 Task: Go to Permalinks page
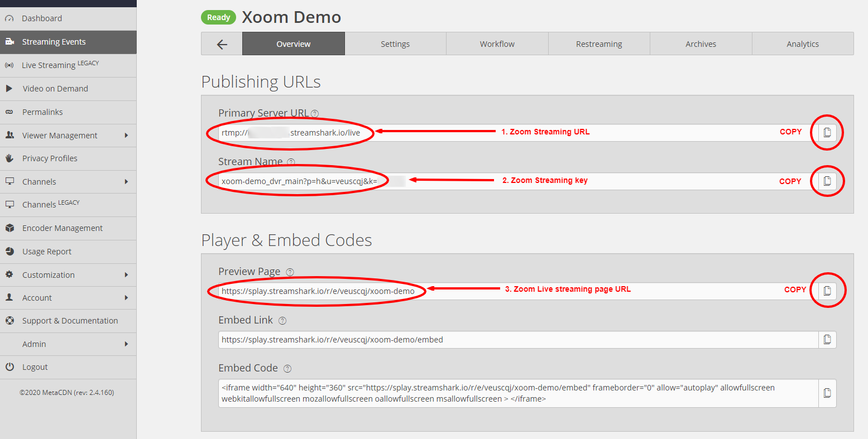pyautogui.click(x=68, y=112)
